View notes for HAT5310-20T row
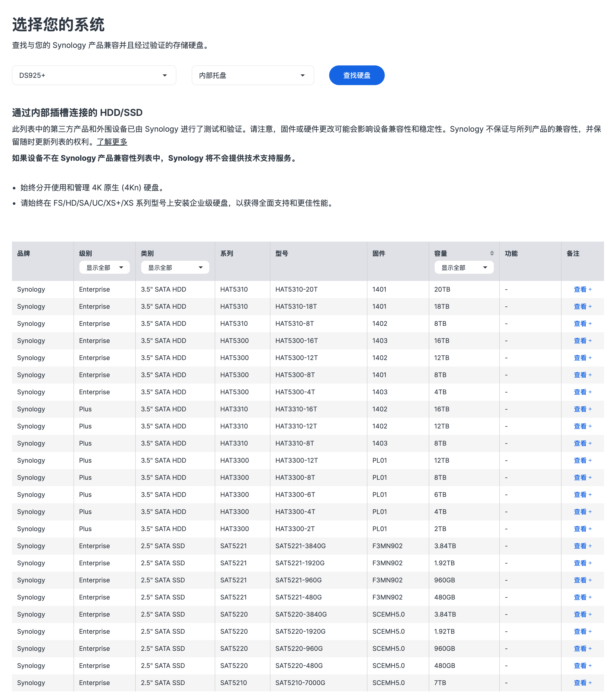The width and height of the screenshot is (613, 700). click(x=583, y=289)
